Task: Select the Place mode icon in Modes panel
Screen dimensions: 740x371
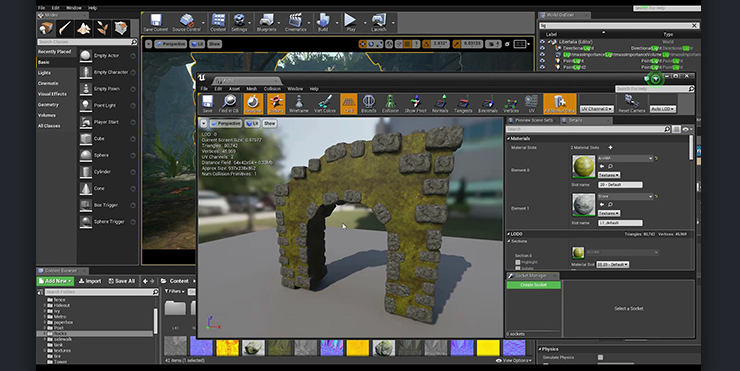Action: click(46, 28)
